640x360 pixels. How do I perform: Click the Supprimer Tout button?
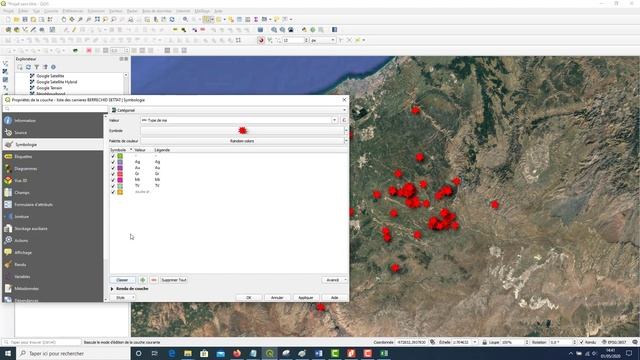point(174,280)
